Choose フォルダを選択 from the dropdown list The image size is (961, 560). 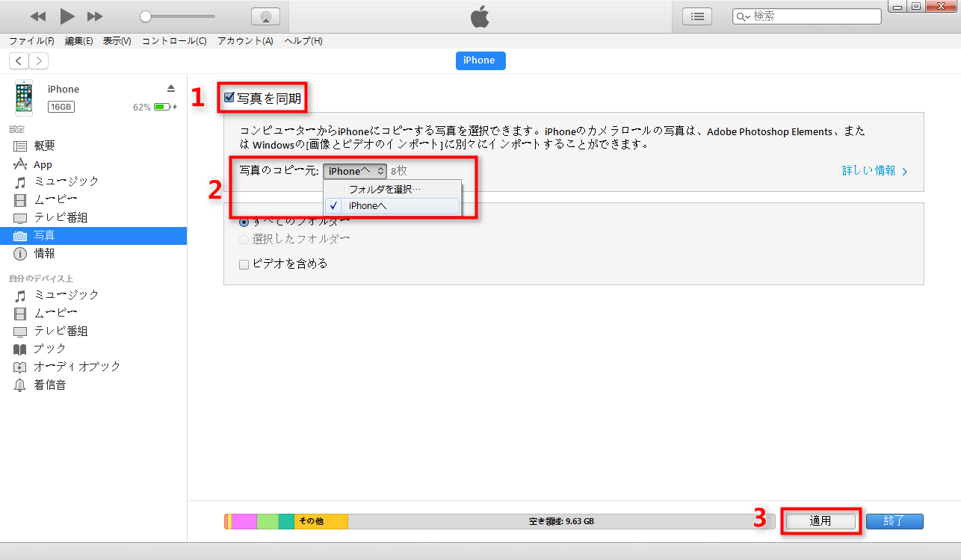coord(392,188)
